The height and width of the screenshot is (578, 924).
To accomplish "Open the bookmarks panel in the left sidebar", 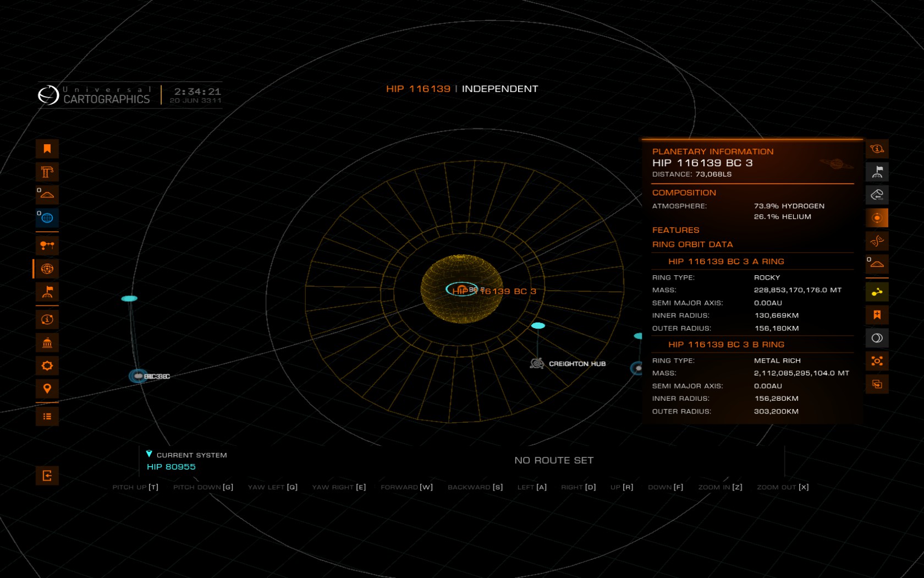I will (47, 149).
